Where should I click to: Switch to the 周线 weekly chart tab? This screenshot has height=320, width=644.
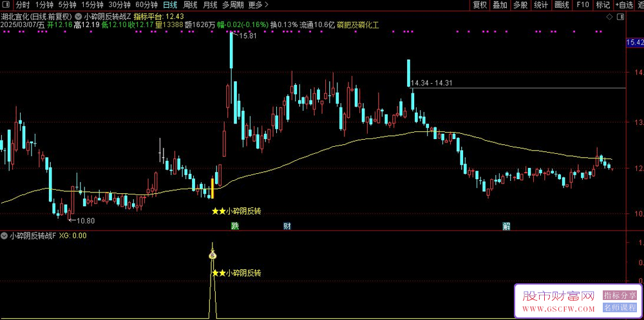(x=190, y=5)
